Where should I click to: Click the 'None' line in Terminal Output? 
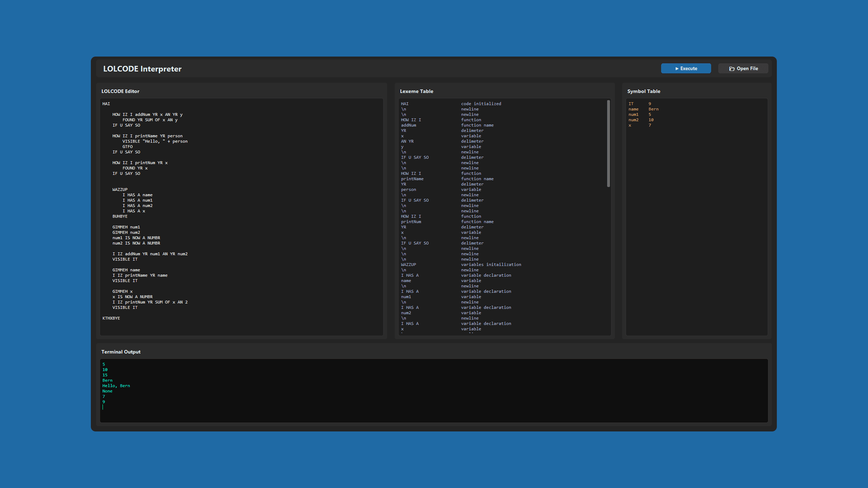(x=108, y=391)
